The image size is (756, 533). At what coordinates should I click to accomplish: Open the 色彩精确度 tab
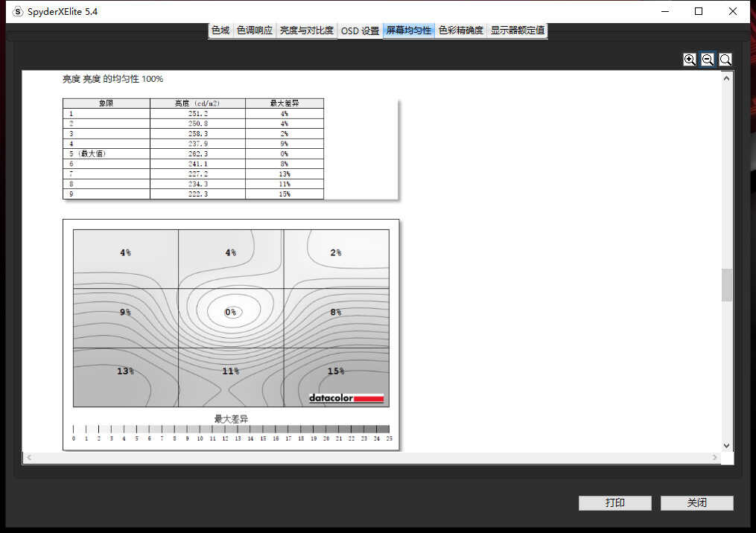tap(461, 31)
